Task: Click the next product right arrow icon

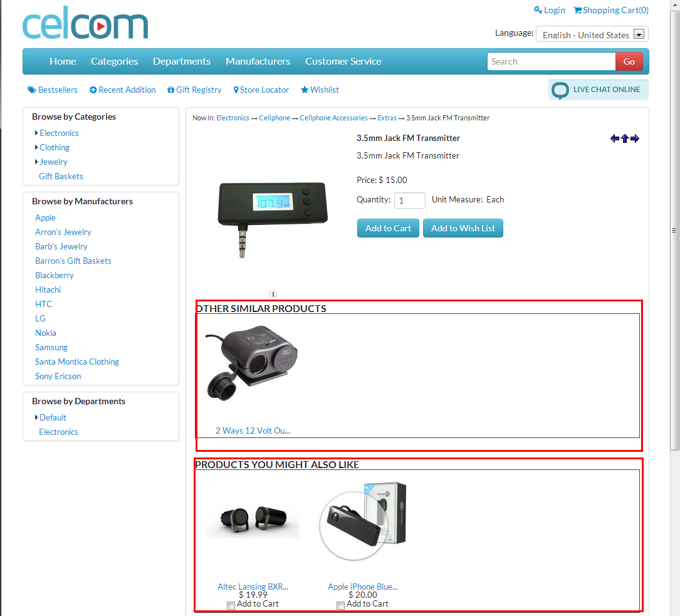Action: point(635,138)
